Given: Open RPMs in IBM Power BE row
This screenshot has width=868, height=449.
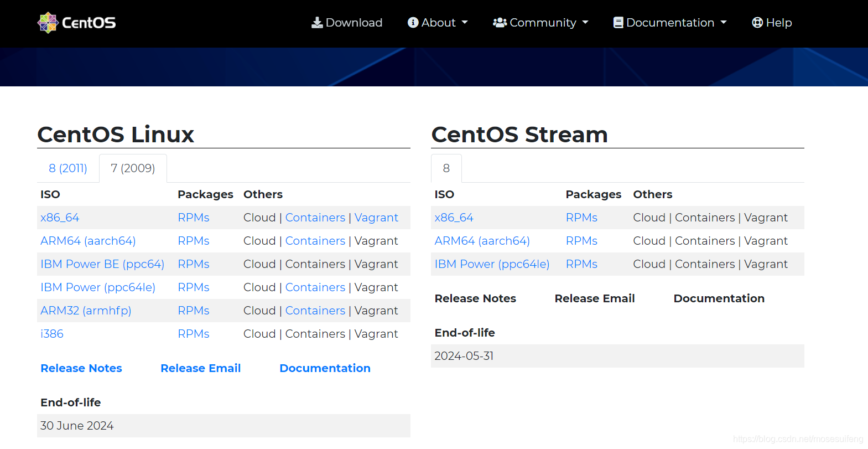Looking at the screenshot, I should [194, 264].
